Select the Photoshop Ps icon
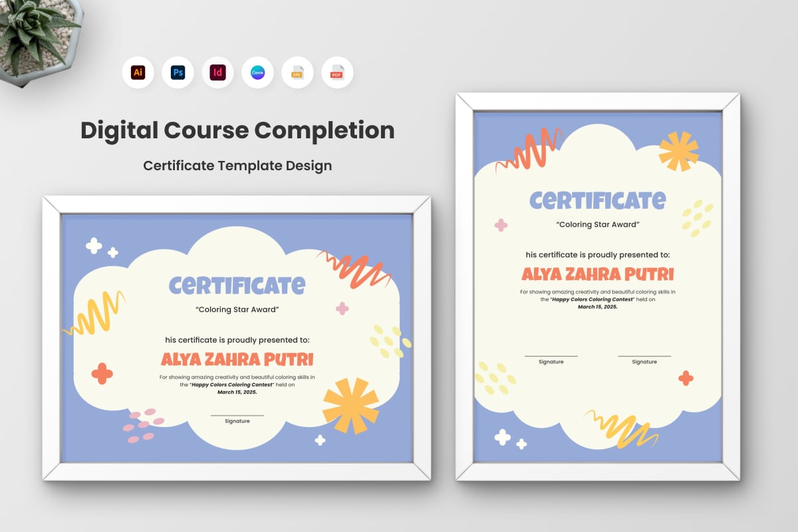Screen dimensions: 798x532 178,72
